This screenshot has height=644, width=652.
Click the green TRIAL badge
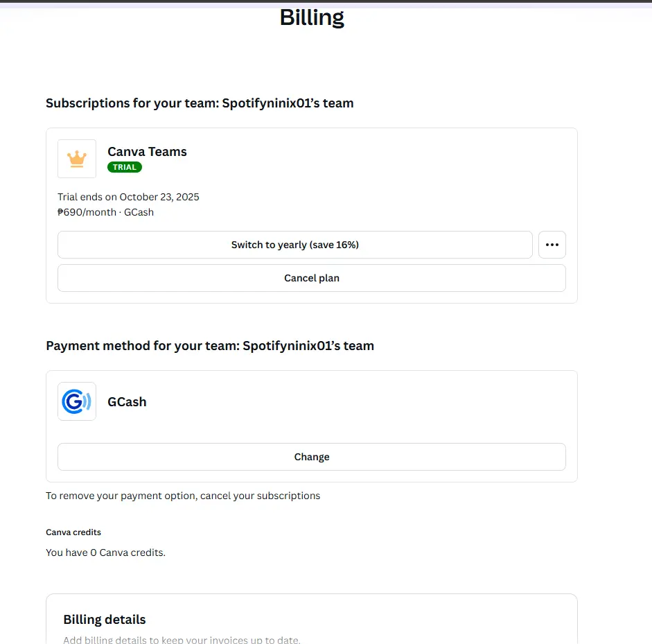124,167
